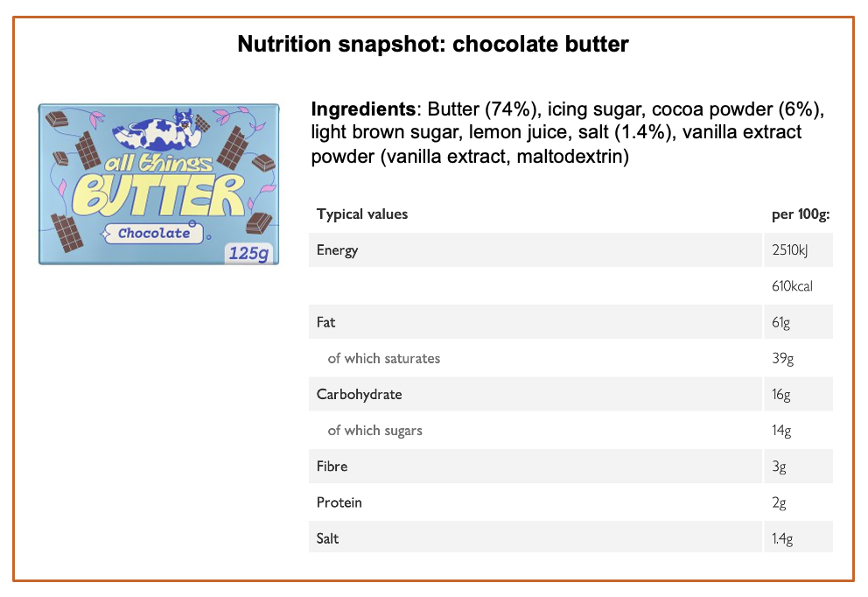The width and height of the screenshot is (868, 597).
Task: Click the BUTTER wordmark on the package
Action: [x=158, y=195]
